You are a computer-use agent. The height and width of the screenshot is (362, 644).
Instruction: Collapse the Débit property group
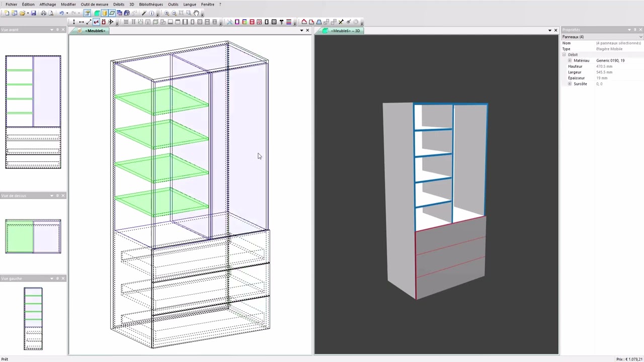pyautogui.click(x=564, y=55)
